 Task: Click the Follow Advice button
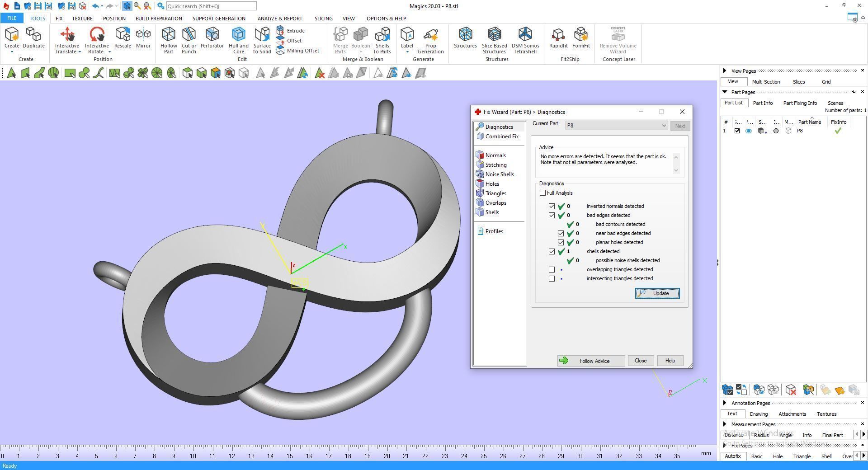[591, 361]
